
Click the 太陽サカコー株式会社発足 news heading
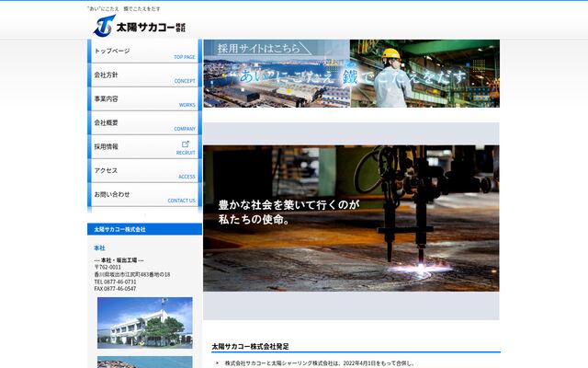coord(250,347)
